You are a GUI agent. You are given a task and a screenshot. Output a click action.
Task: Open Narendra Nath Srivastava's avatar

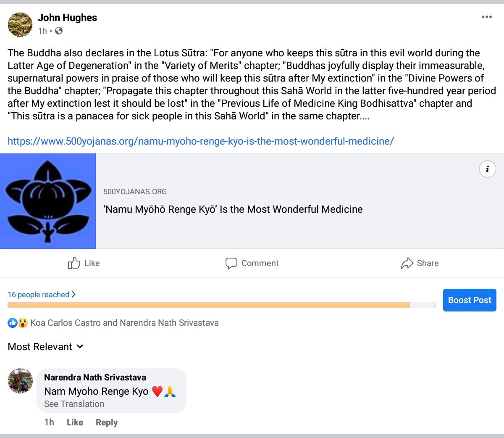tap(20, 381)
